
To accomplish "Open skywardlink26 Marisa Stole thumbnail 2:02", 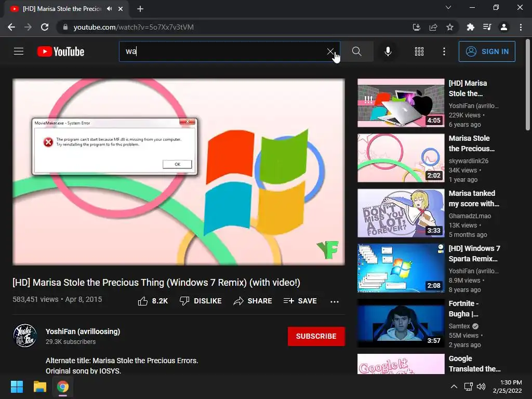I will tap(401, 158).
